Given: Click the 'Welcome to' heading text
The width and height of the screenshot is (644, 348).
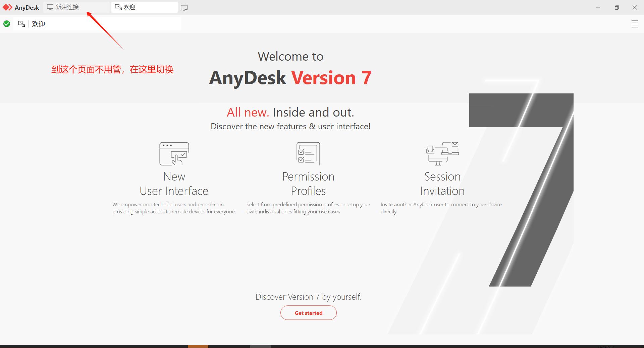Looking at the screenshot, I should [x=290, y=56].
